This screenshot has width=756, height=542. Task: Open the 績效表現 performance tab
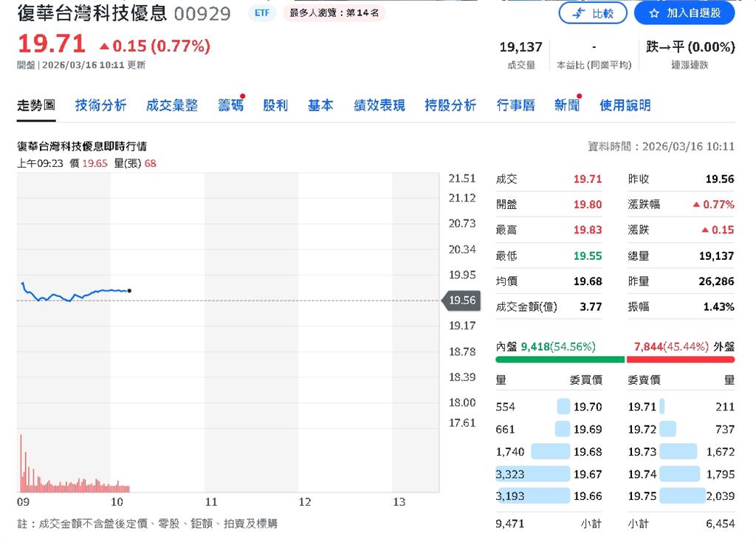pos(379,105)
